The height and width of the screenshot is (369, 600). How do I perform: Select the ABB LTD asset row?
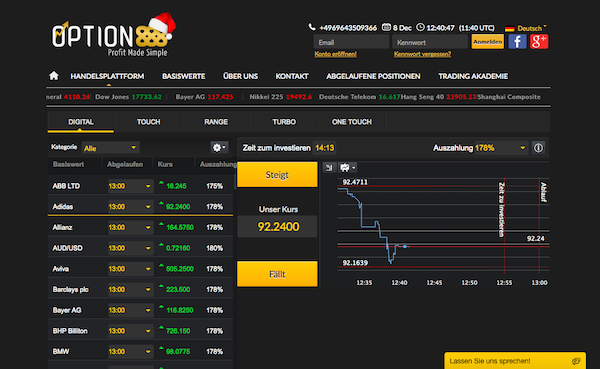pos(140,186)
